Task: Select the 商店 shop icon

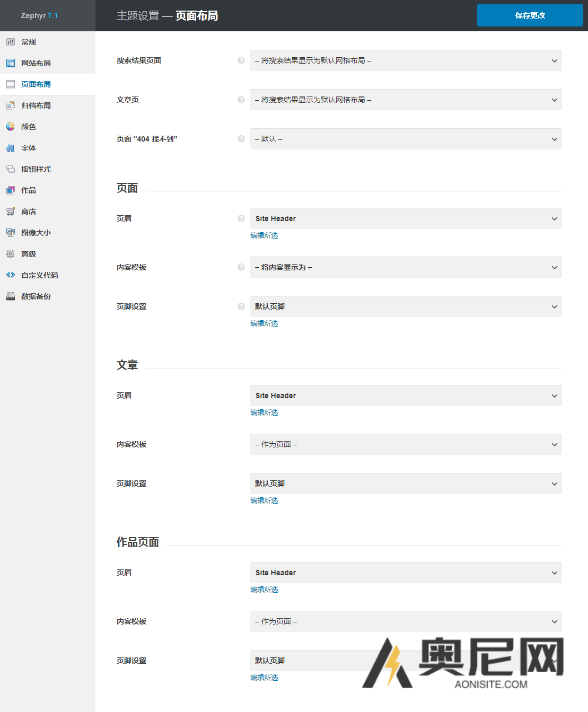Action: (x=11, y=211)
